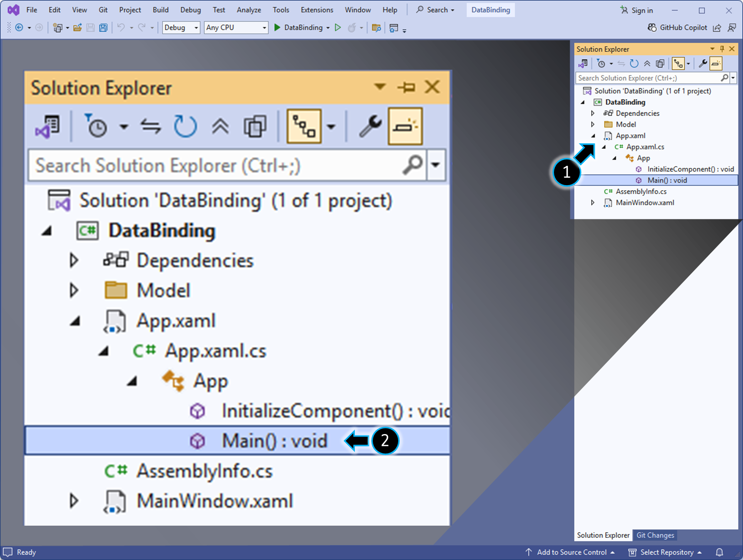Click the Refresh icon in the enlarged Solution Explorer view
Screen dimensions: 743x560
point(185,126)
